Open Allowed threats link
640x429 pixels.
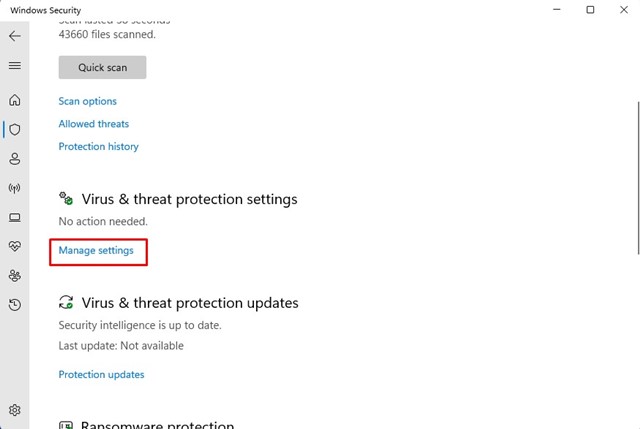[x=93, y=124]
